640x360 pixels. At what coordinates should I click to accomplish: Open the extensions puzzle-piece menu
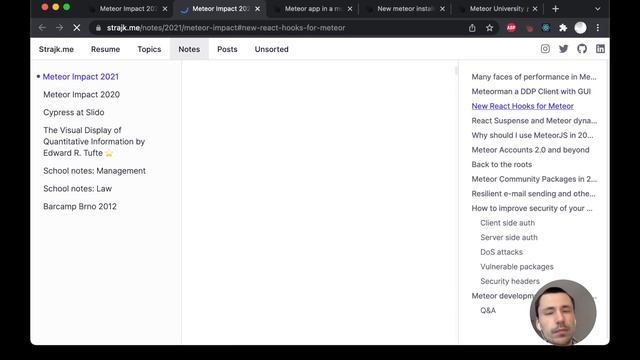563,28
